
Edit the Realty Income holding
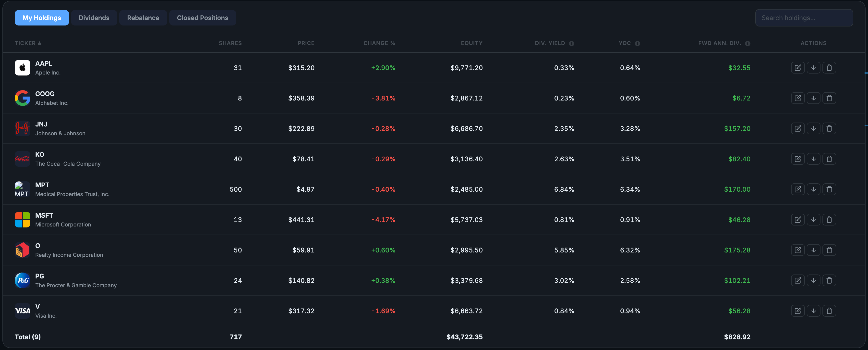(x=797, y=250)
